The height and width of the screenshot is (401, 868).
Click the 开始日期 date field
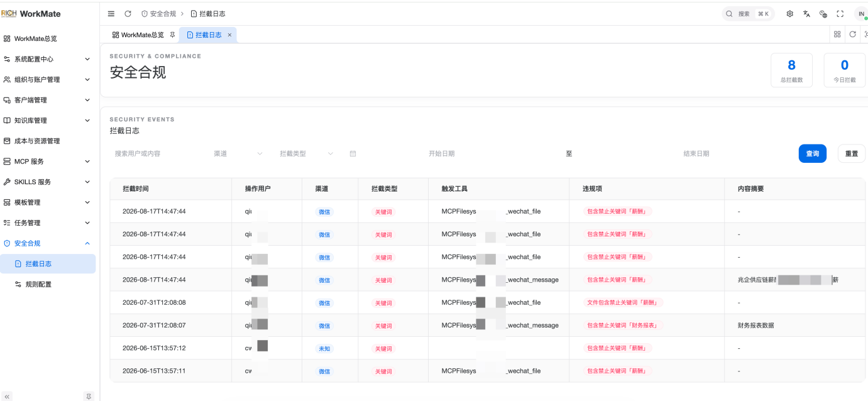(x=441, y=153)
